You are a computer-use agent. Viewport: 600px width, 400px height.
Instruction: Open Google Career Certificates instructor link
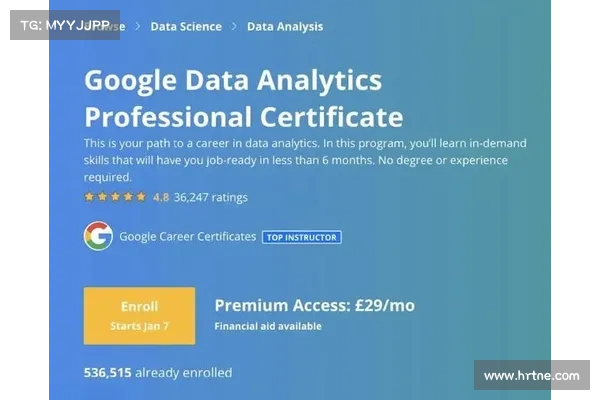click(188, 237)
